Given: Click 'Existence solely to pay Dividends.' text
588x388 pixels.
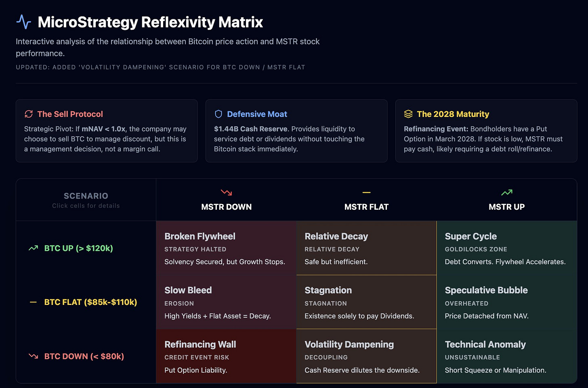Looking at the screenshot, I should (359, 316).
